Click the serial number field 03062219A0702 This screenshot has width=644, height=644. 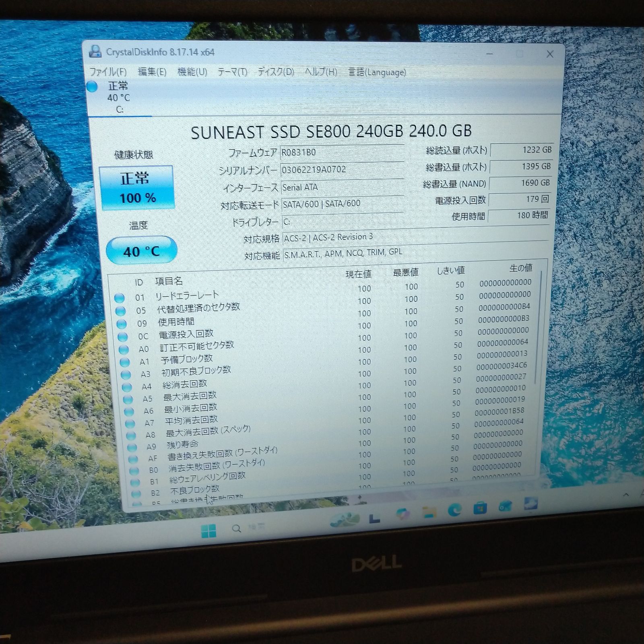[342, 169]
